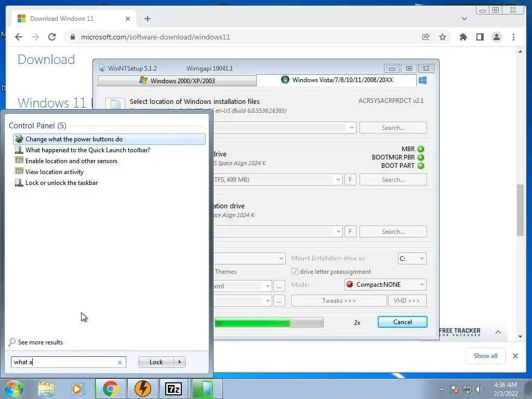Open the Chrome profile avatar
This screenshot has height=399, width=532.
497,37
